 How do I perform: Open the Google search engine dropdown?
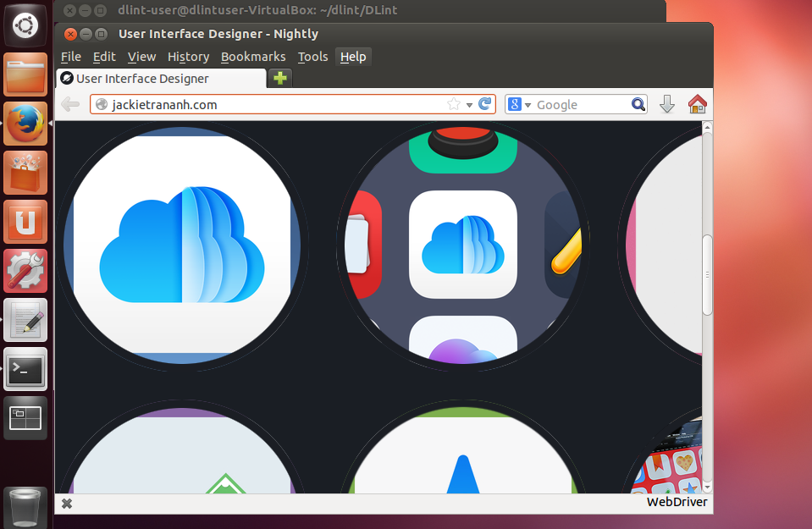pyautogui.click(x=519, y=105)
